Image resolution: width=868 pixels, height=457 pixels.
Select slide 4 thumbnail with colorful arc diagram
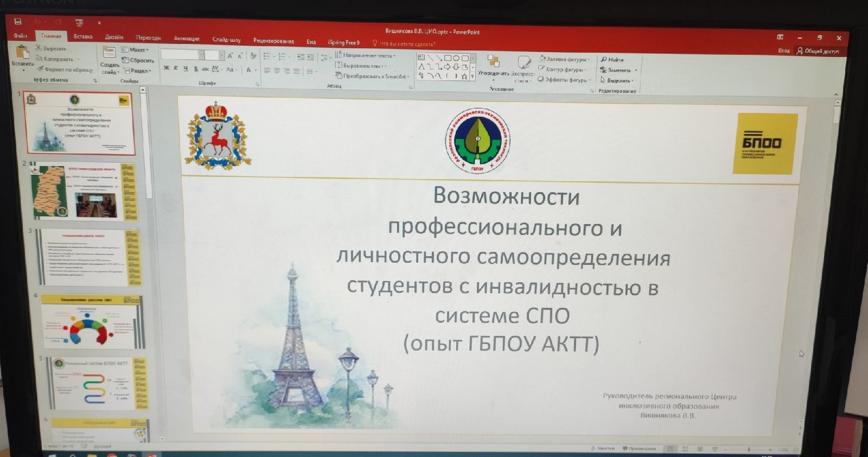(x=93, y=322)
